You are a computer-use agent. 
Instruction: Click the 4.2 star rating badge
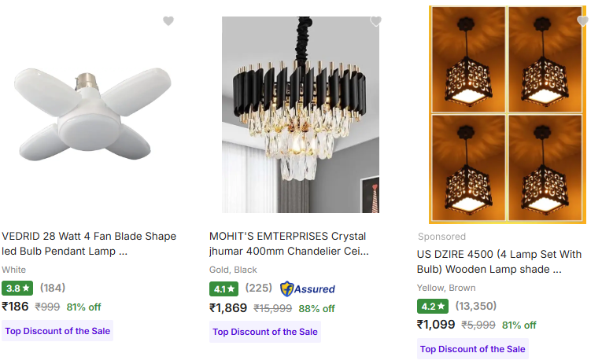tap(431, 306)
